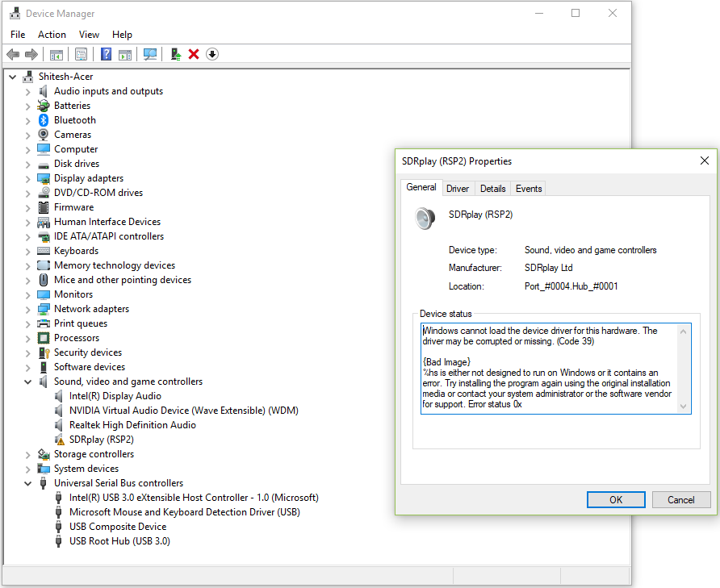This screenshot has width=720, height=588.
Task: Click the action pane toolbar icon
Action: coord(125,55)
